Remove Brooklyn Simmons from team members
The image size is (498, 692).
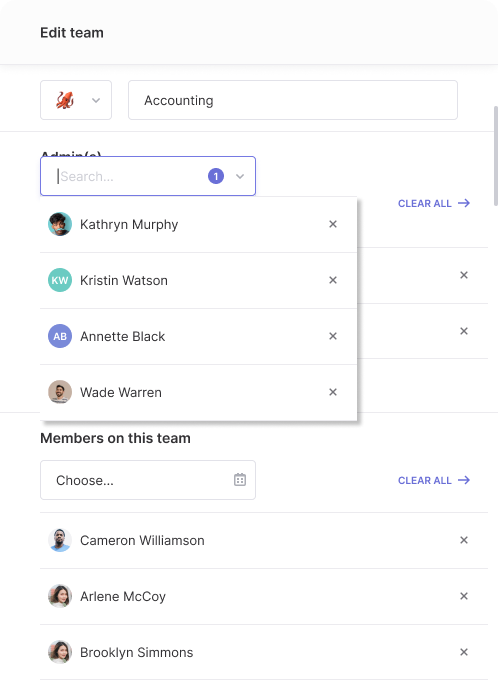pos(464,652)
